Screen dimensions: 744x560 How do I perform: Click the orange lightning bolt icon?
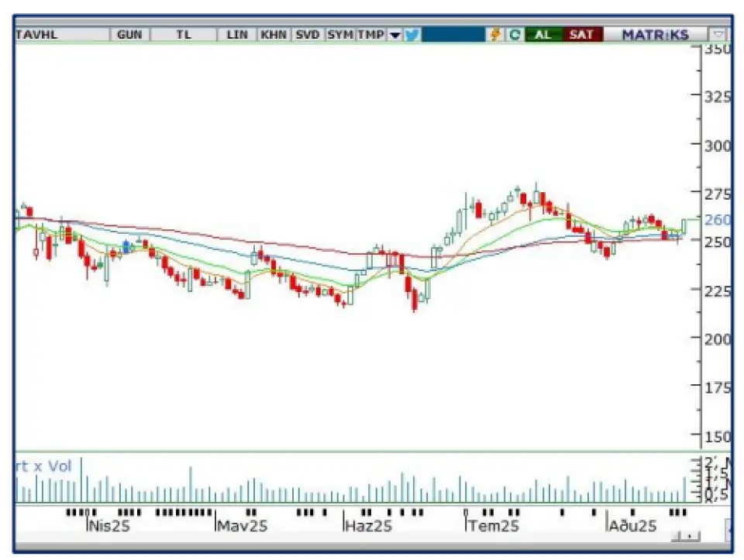pos(495,35)
